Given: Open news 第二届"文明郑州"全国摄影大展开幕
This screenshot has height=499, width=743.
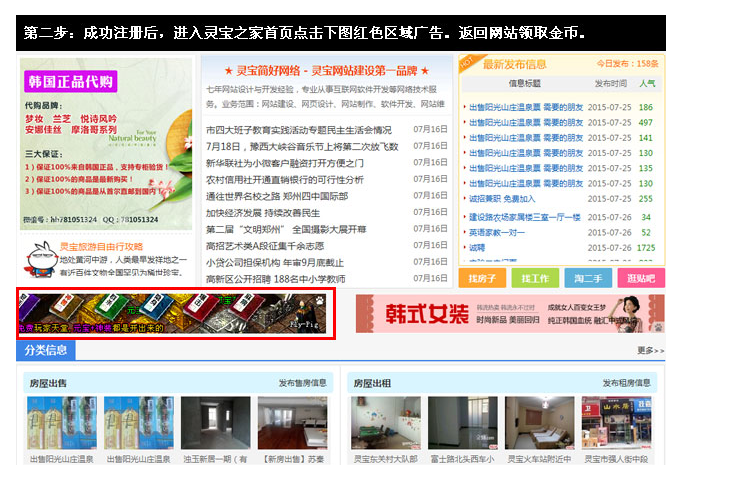Looking at the screenshot, I should tap(286, 229).
